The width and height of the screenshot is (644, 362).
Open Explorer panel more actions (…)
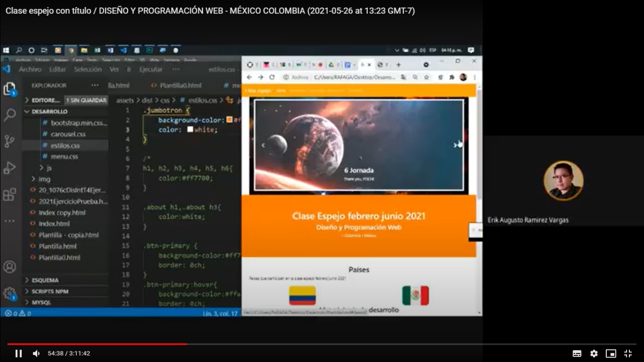click(x=95, y=85)
